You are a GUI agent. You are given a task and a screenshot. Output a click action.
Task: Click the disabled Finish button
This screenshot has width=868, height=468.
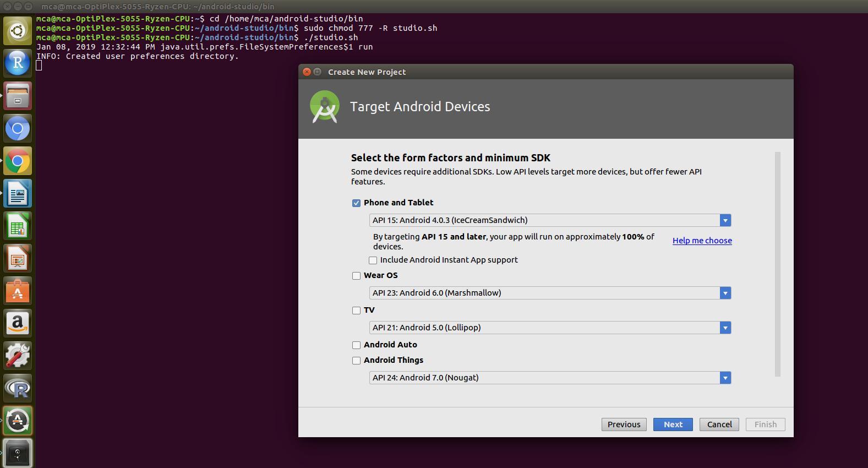point(765,425)
